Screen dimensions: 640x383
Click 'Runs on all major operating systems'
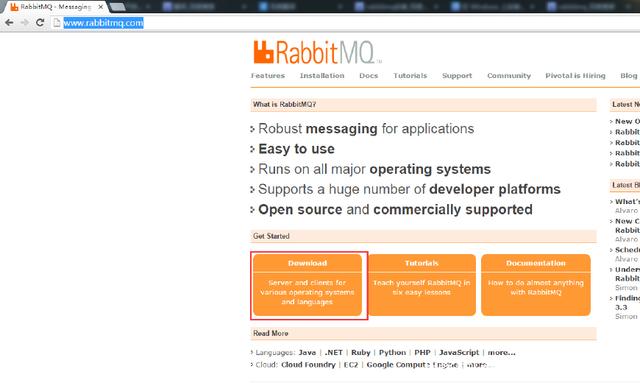(374, 169)
